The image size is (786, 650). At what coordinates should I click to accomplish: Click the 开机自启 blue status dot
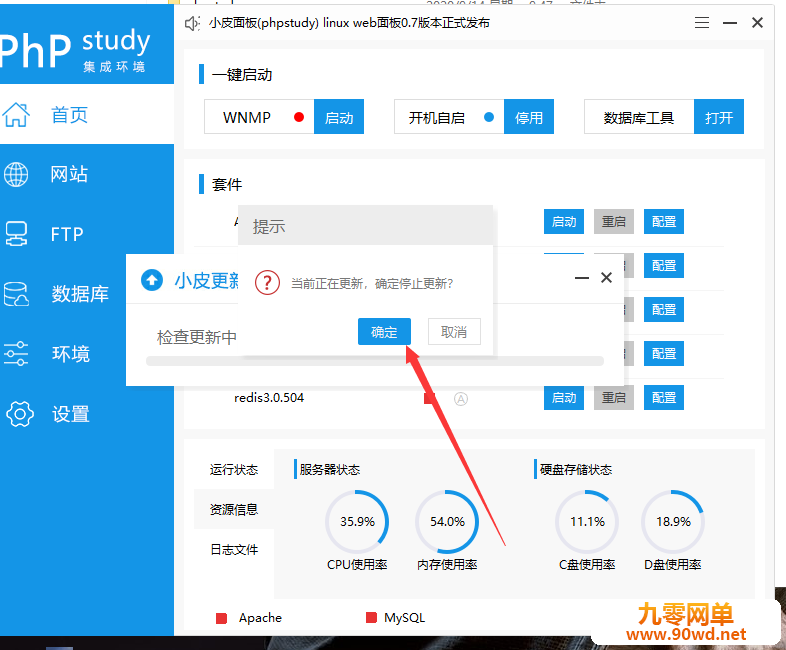point(489,117)
